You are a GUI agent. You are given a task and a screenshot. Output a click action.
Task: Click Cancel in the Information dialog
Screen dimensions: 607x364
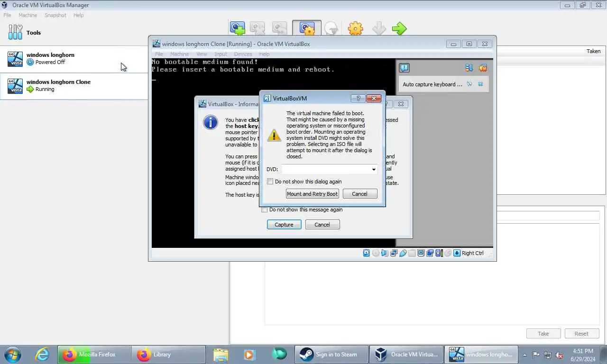pos(322,225)
